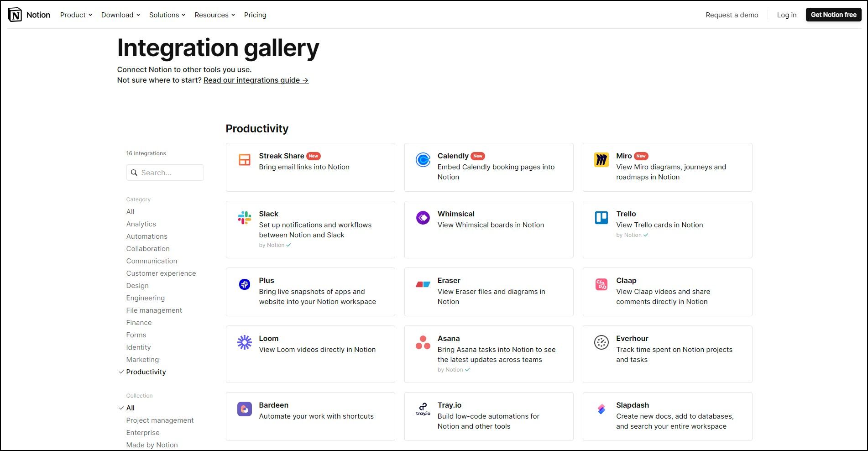Screen dimensions: 868x451
Task: Toggle the All collection filter
Action: (130, 408)
